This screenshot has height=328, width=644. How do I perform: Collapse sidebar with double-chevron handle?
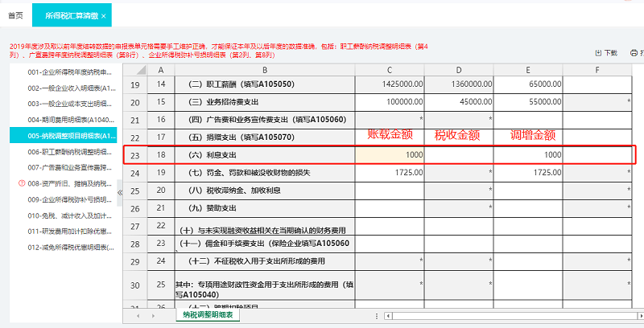[120, 192]
